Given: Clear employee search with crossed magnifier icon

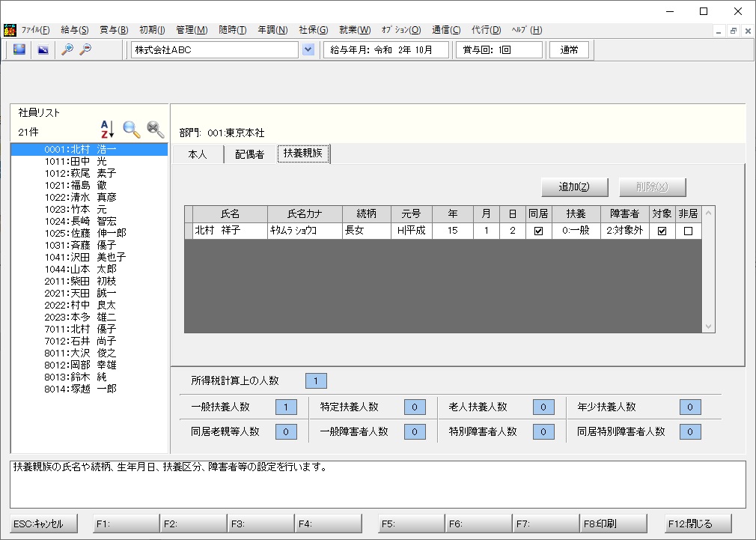Looking at the screenshot, I should (x=155, y=130).
